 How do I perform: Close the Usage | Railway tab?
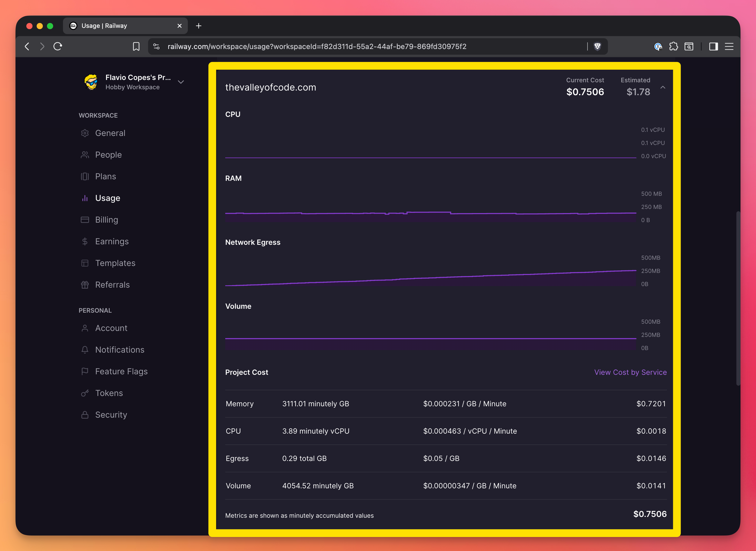pos(180,26)
